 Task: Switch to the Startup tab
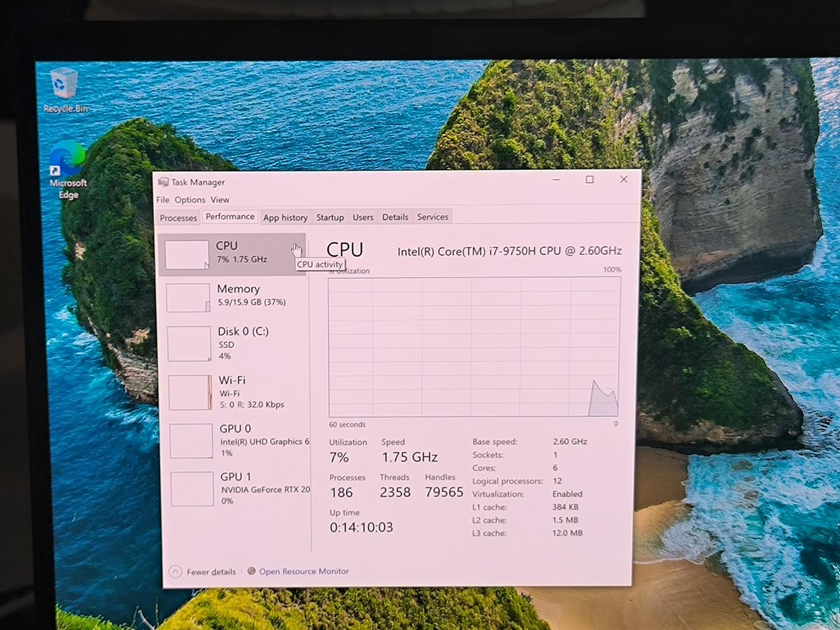330,217
